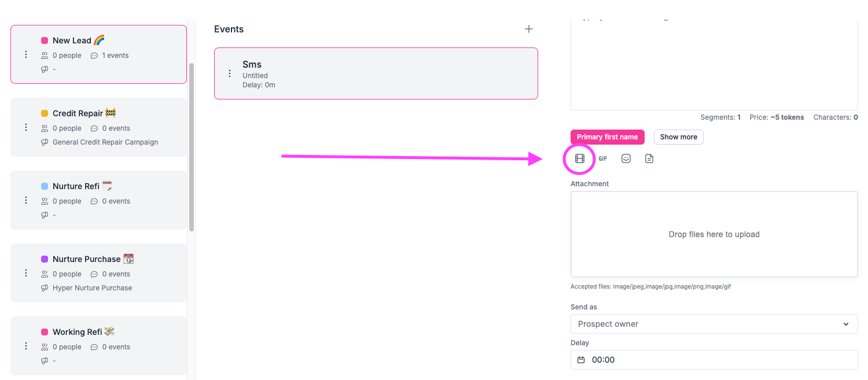Insert the Primary first name variable
868x380 pixels.
point(607,137)
